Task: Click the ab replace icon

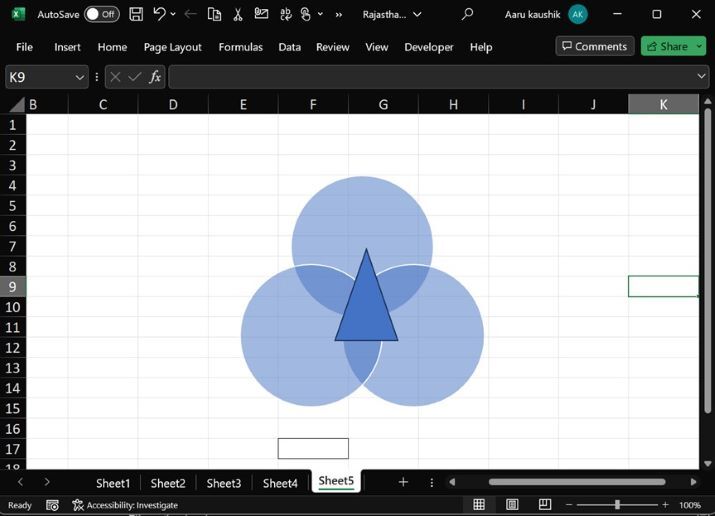Action: point(286,14)
